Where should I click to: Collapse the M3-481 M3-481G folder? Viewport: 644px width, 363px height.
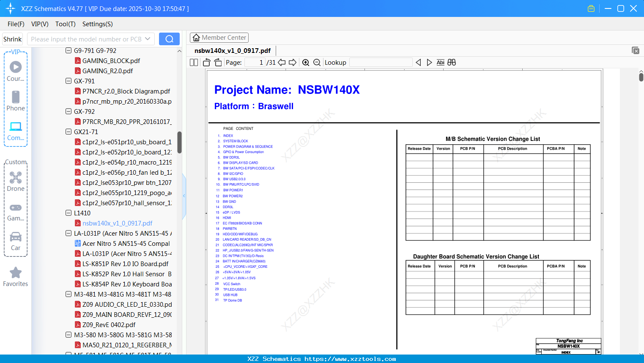(x=69, y=294)
